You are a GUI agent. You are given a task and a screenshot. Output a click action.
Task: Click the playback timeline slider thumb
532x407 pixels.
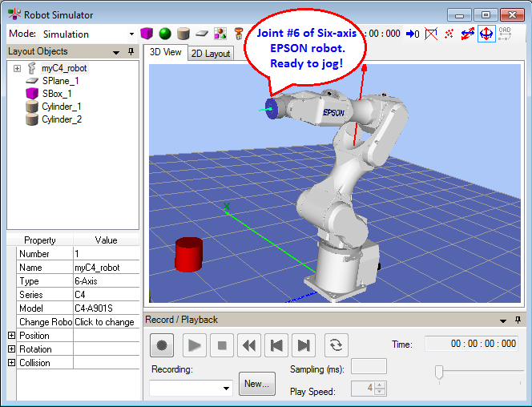(439, 372)
